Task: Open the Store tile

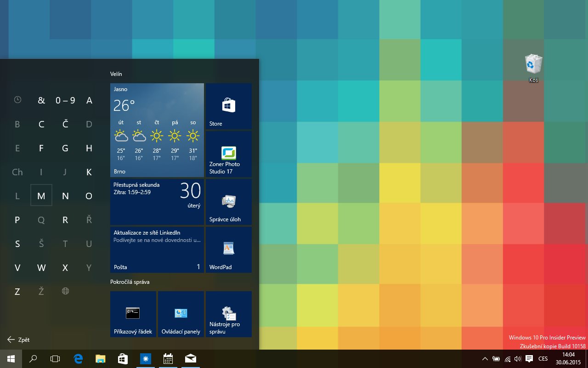Action: coord(229,106)
